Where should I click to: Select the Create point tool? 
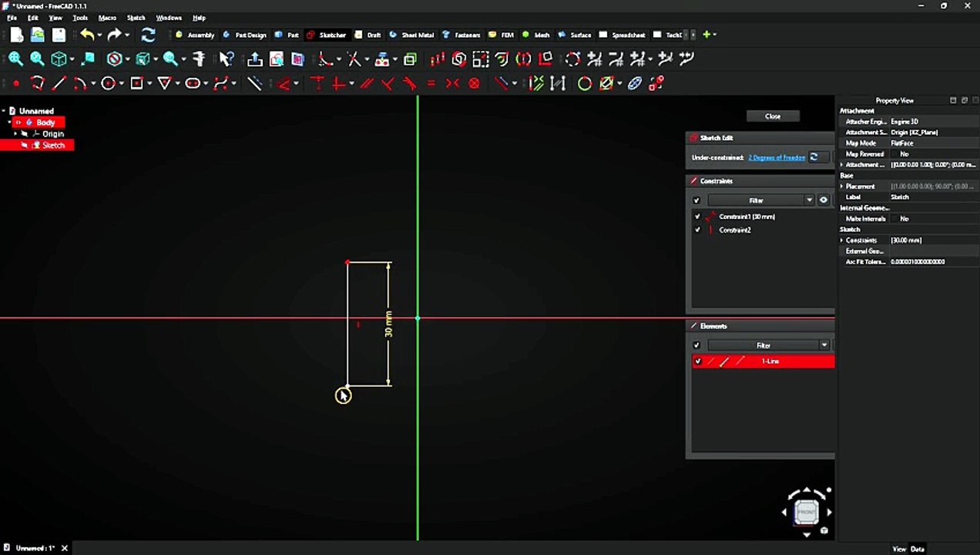(x=16, y=83)
